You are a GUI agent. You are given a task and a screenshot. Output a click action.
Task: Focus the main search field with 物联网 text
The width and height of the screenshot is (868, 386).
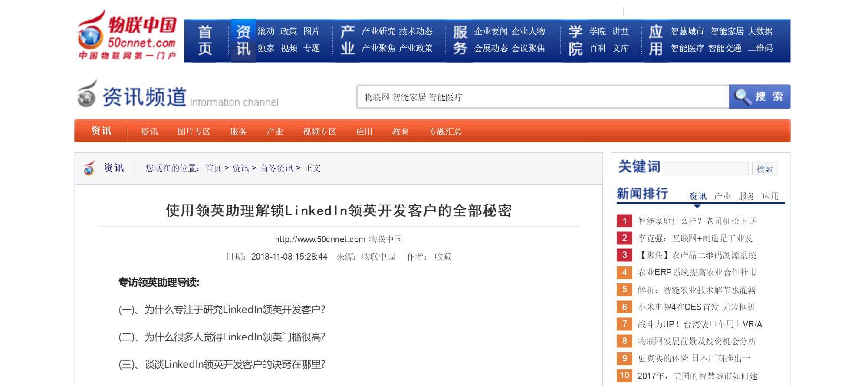click(543, 96)
